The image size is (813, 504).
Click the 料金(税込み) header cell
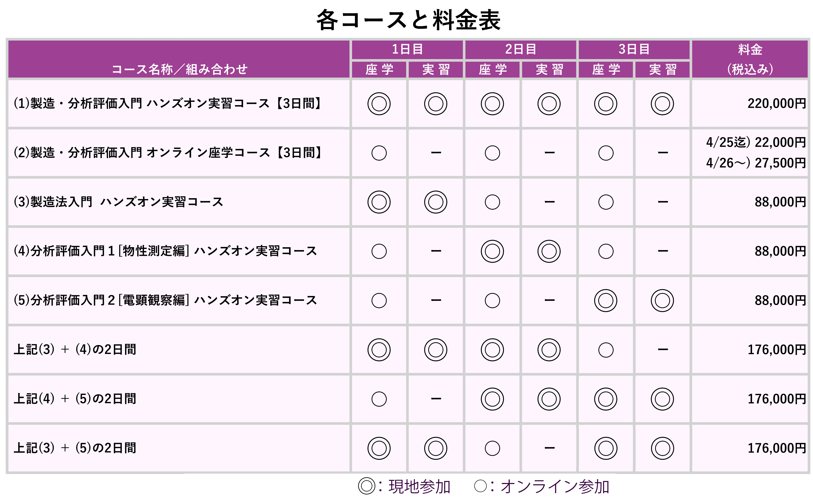coord(750,59)
